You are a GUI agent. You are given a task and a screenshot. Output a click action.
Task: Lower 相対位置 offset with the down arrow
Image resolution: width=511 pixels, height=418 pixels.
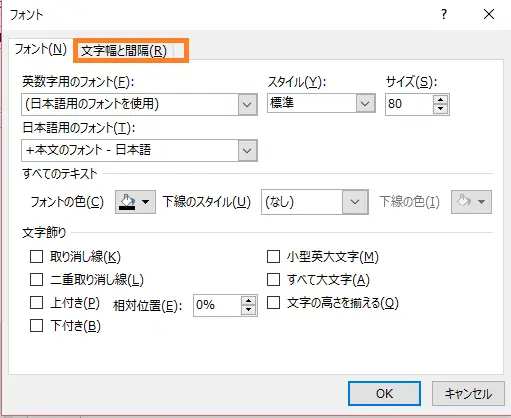pos(248,310)
